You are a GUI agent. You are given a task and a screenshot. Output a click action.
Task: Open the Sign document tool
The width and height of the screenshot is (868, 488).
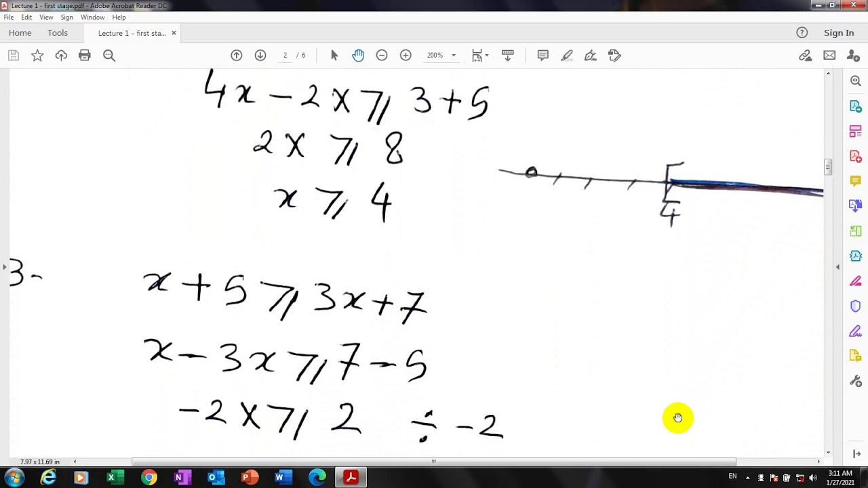point(591,56)
